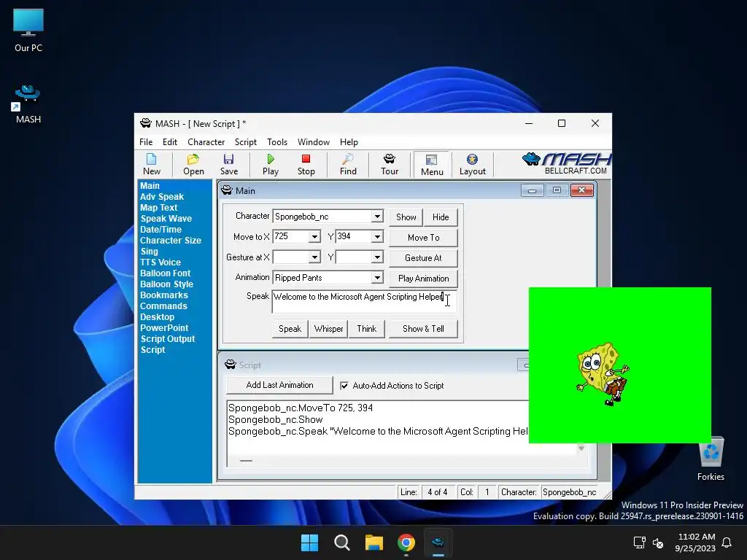Click the MASH desktop shortcut icon

click(x=28, y=104)
